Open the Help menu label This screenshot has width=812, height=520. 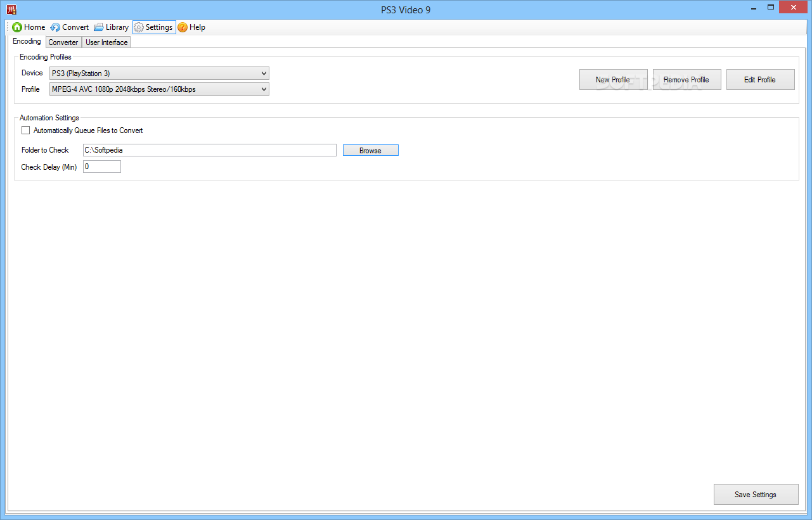click(197, 27)
